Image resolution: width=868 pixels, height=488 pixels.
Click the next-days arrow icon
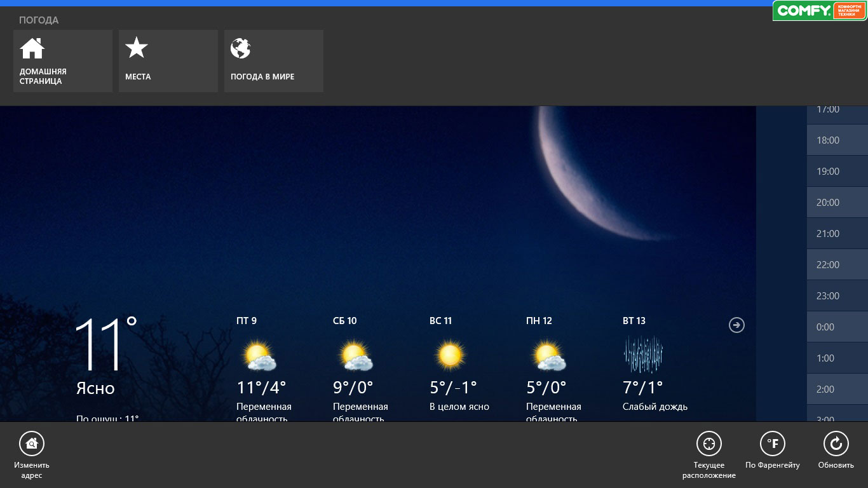tap(736, 325)
